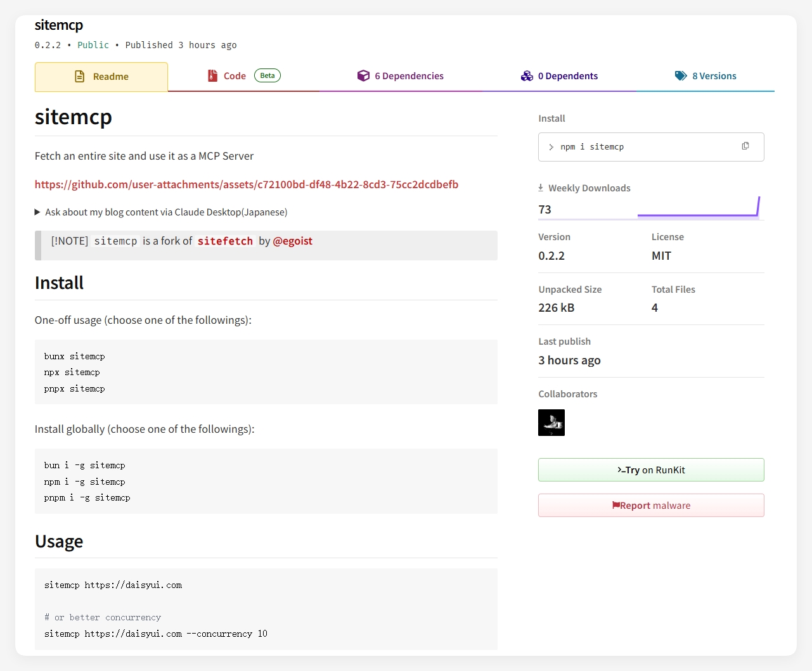Copy the npm i sitemcp install command
This screenshot has height=671, width=812.
(745, 146)
